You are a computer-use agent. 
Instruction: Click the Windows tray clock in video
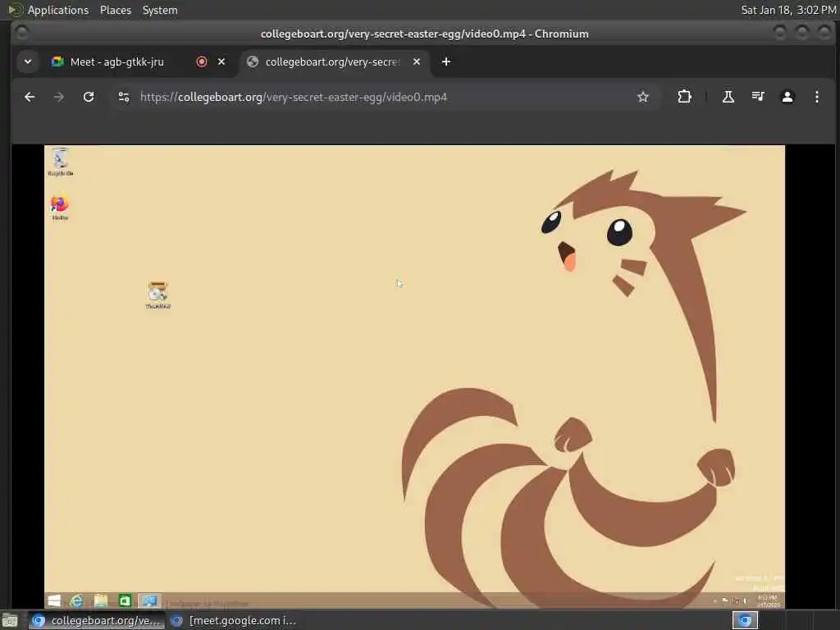click(768, 601)
